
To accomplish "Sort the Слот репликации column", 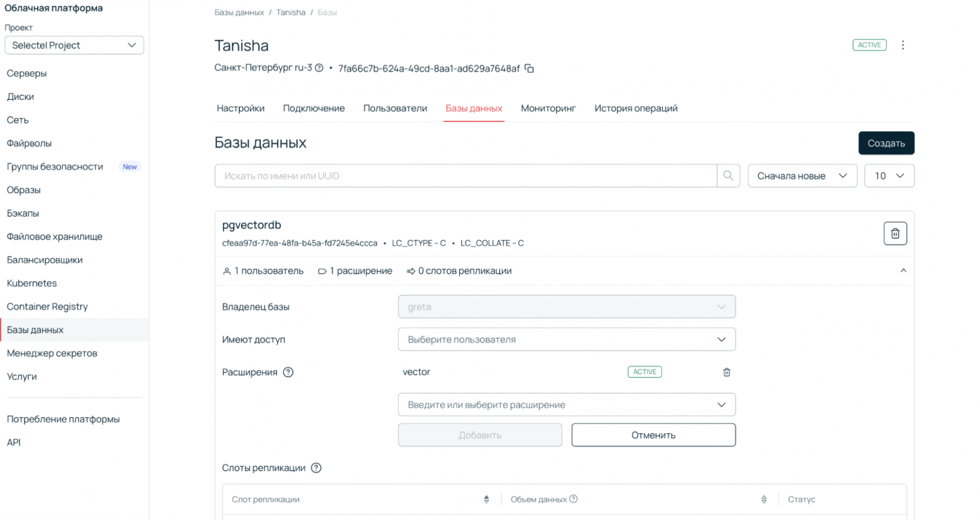I will click(x=486, y=499).
